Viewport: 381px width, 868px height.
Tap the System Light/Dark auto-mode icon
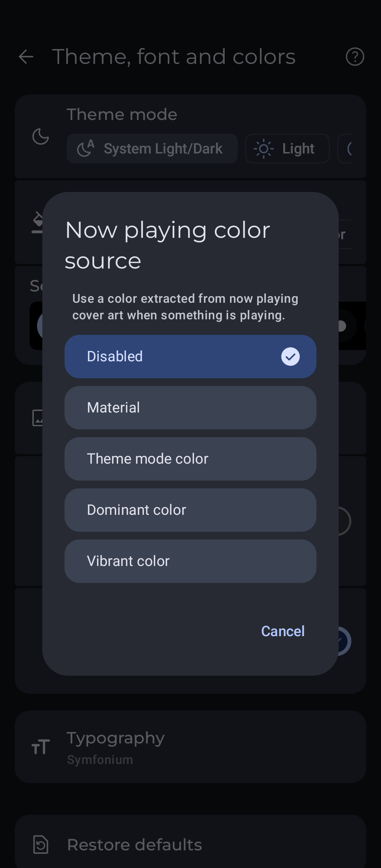86,149
